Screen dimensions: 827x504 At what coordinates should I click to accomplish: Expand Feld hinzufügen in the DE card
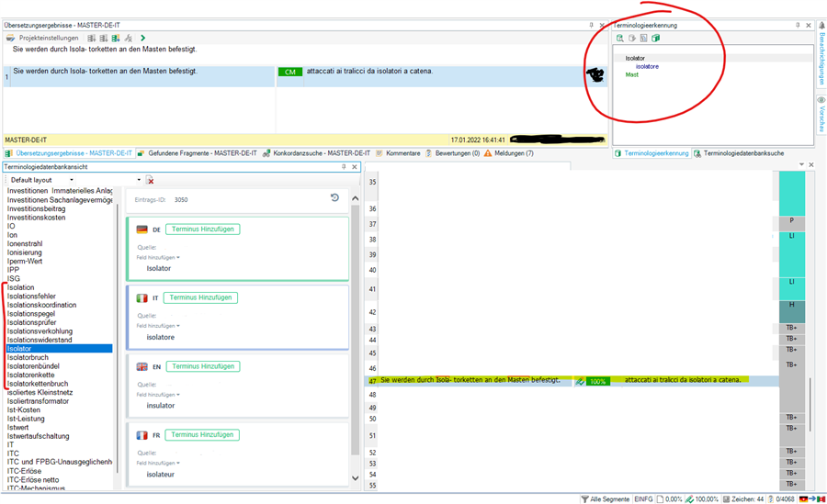tap(158, 257)
